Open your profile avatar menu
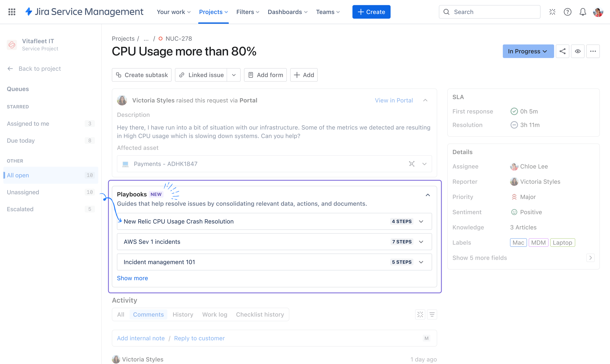Image resolution: width=610 pixels, height=364 pixels. pos(598,12)
